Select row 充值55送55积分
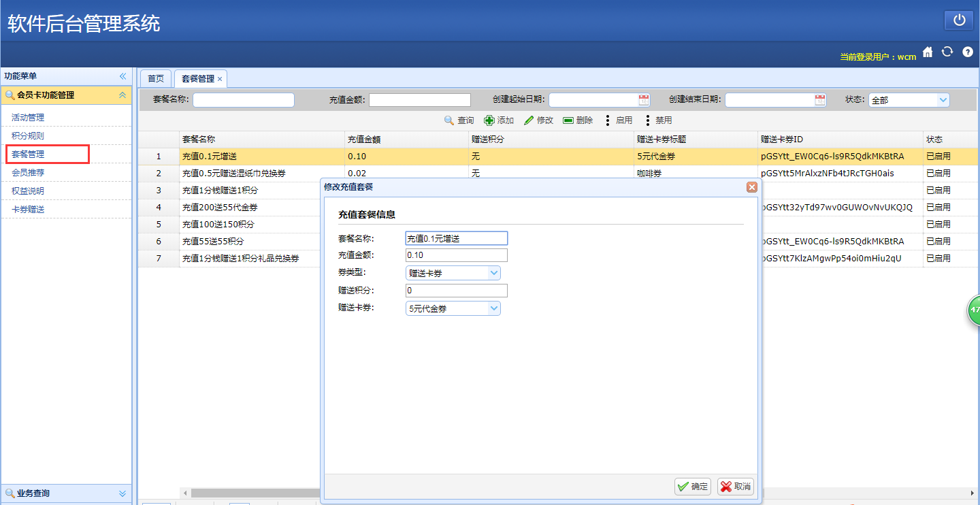The image size is (980, 505). pos(229,242)
